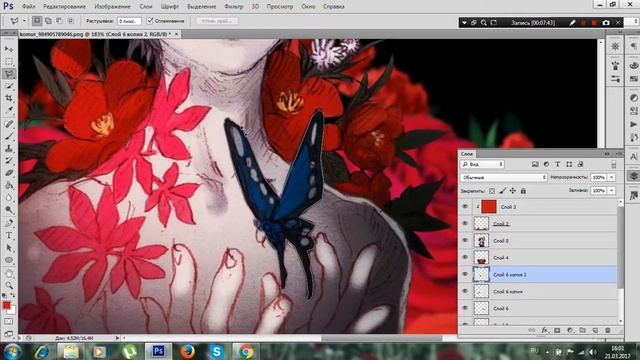Image resolution: width=640 pixels, height=360 pixels.
Task: Select the Paint Bucket tool
Action: (9, 185)
